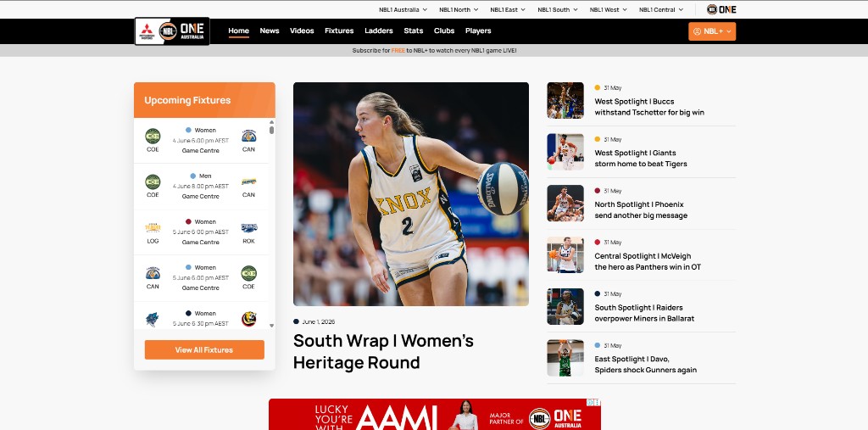
Task: Open Central Spotlight McVeigh the hero article
Action: [x=648, y=261]
